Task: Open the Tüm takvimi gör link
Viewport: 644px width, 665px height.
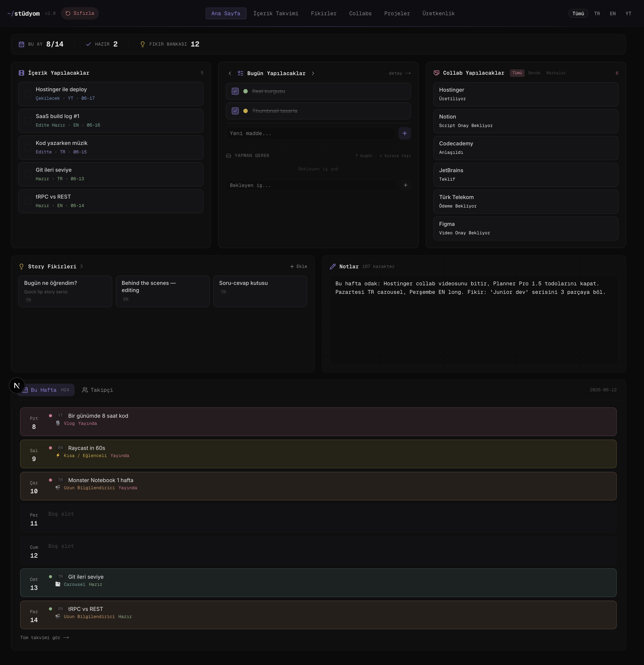Action: 44,638
